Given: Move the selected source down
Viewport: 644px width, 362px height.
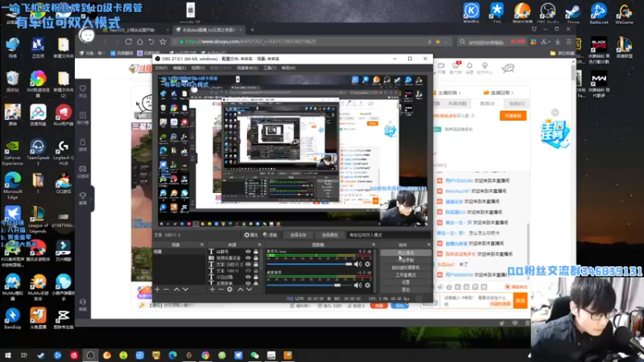Looking at the screenshot, I should [x=250, y=290].
